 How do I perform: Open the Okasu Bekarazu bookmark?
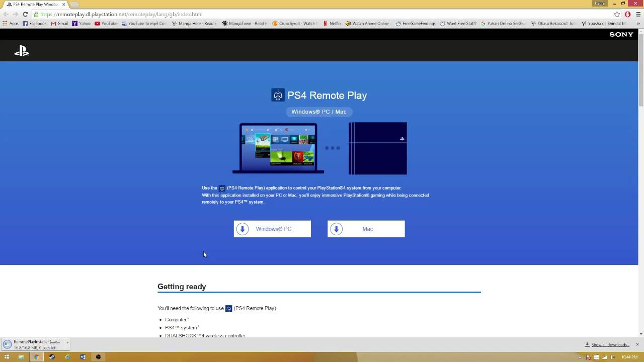pyautogui.click(x=553, y=23)
